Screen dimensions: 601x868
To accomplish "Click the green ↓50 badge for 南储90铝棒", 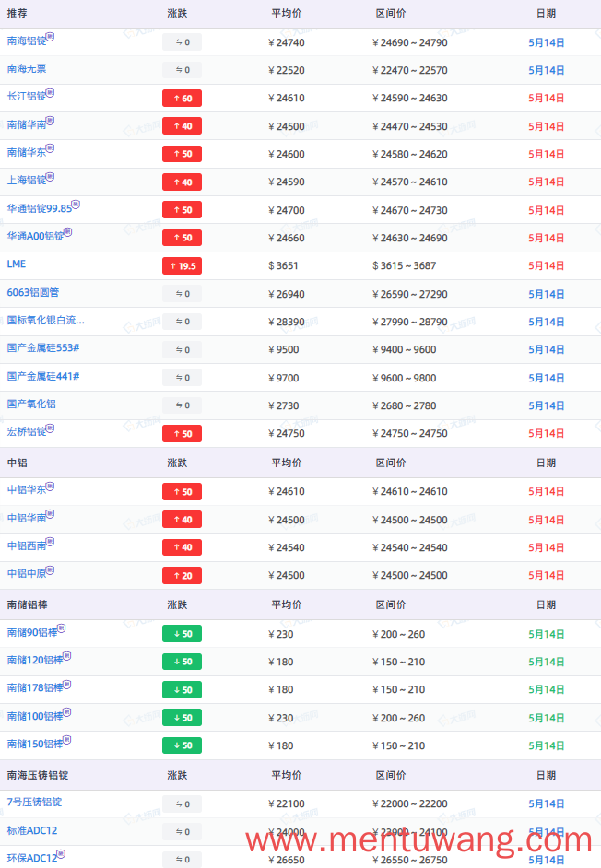I will pyautogui.click(x=182, y=634).
